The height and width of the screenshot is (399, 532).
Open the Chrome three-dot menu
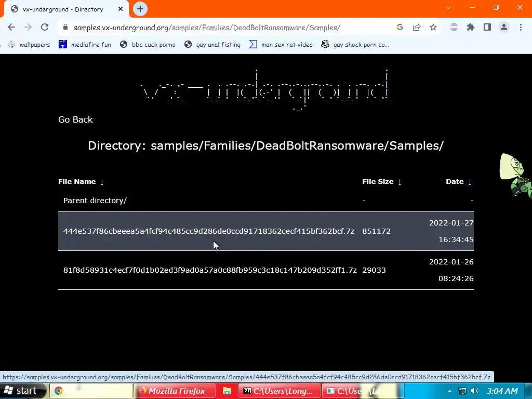[x=521, y=27]
